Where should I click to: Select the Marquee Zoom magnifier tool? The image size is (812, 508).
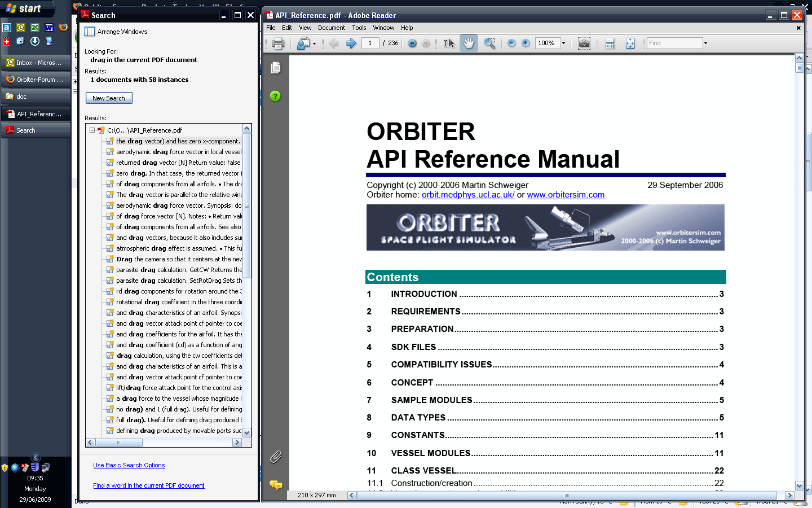489,43
